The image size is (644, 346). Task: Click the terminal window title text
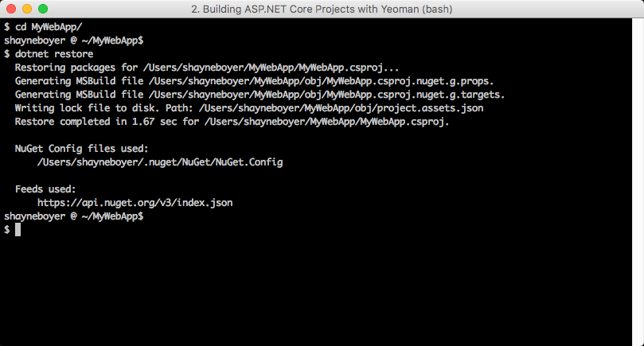(322, 9)
